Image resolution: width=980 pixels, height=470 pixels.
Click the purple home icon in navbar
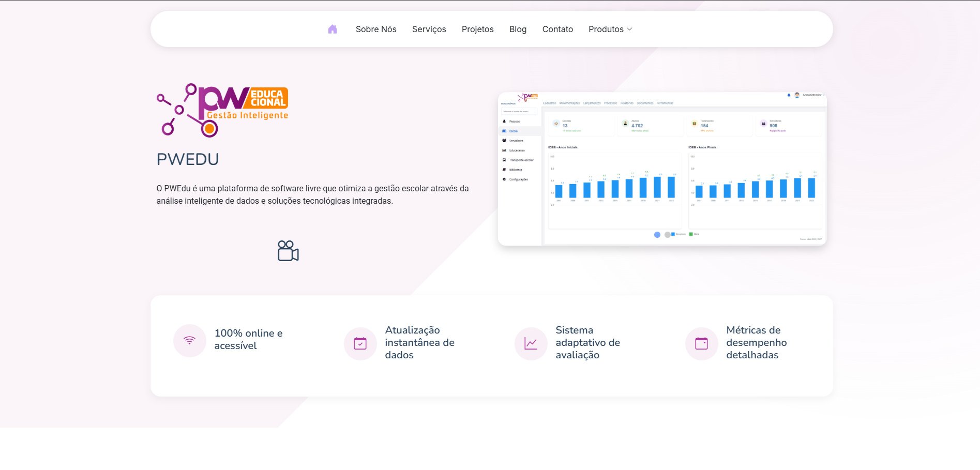coord(333,29)
